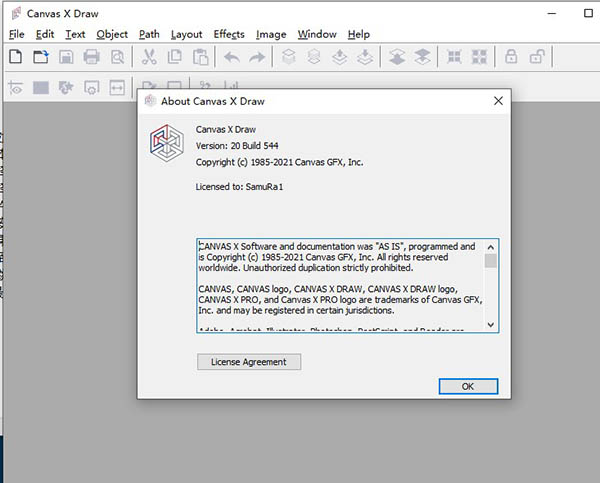The width and height of the screenshot is (600, 483).
Task: Click the scrollbar thumb in copyright text box
Action: (x=491, y=261)
